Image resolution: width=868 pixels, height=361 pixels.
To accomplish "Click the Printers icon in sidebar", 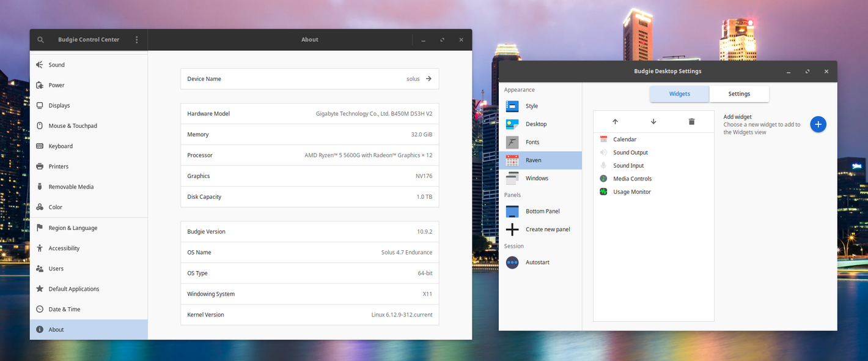I will [40, 166].
